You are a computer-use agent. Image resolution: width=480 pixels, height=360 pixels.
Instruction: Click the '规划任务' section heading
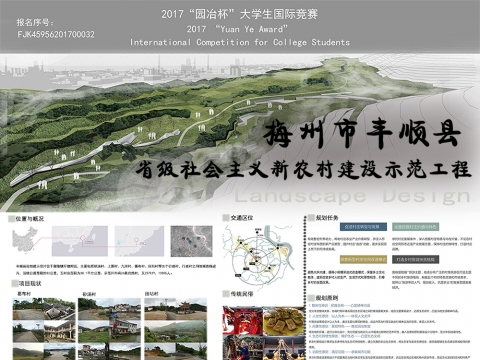(x=327, y=218)
